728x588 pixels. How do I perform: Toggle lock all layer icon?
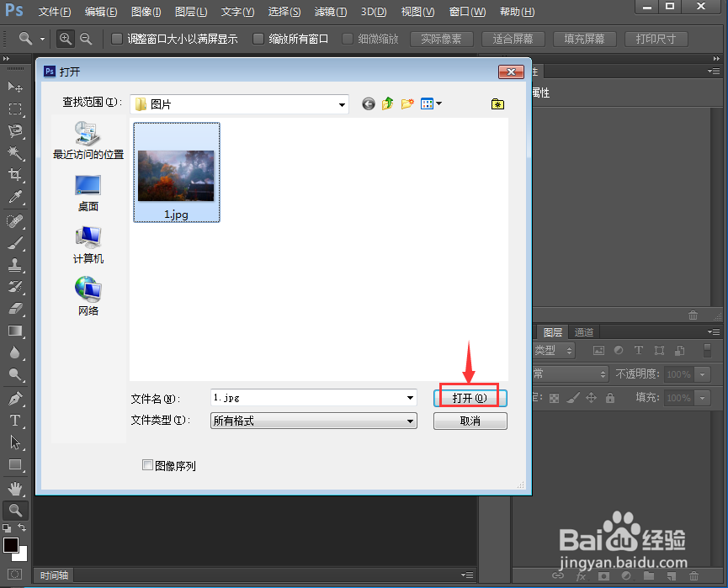610,398
